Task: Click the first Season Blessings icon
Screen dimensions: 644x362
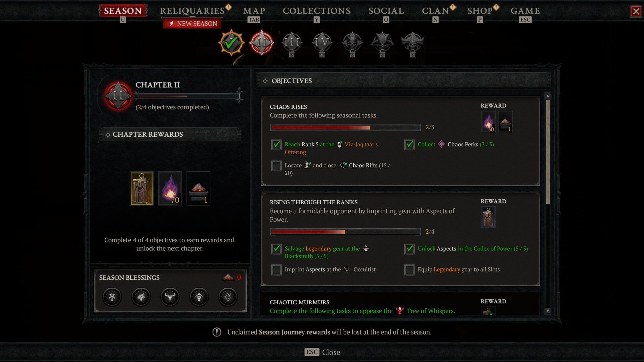Action: (112, 297)
